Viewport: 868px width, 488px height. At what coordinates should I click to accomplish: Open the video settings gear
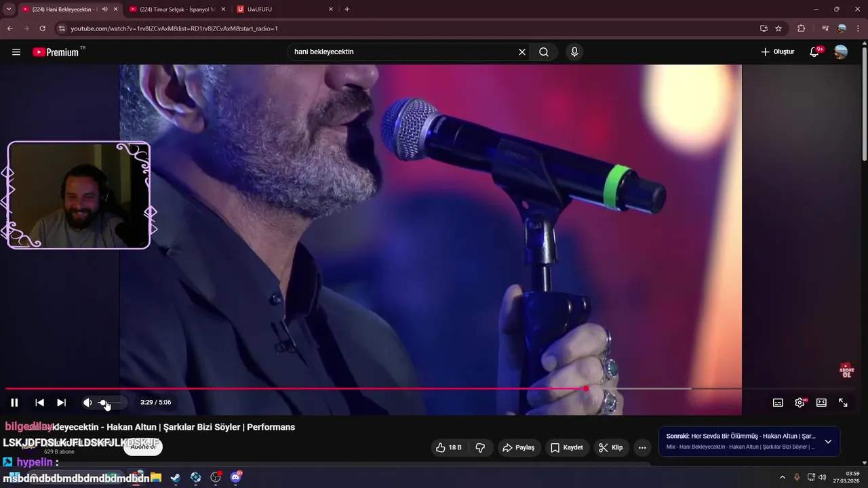(x=800, y=403)
